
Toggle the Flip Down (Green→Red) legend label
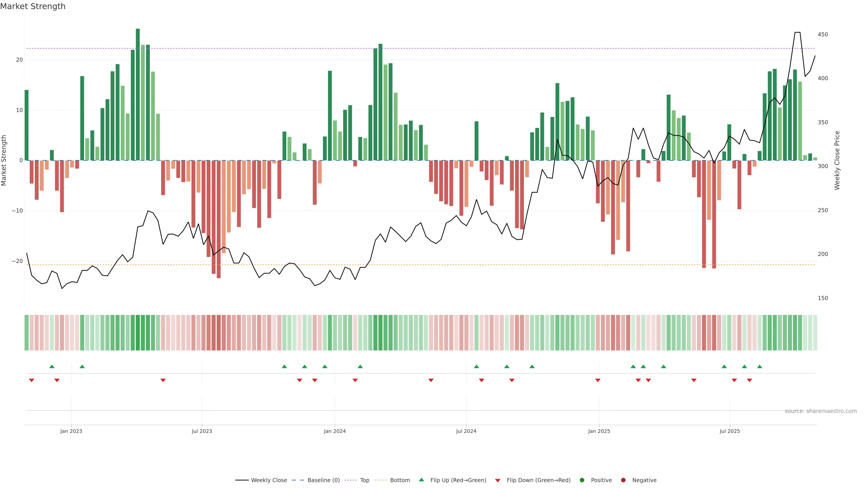point(538,480)
